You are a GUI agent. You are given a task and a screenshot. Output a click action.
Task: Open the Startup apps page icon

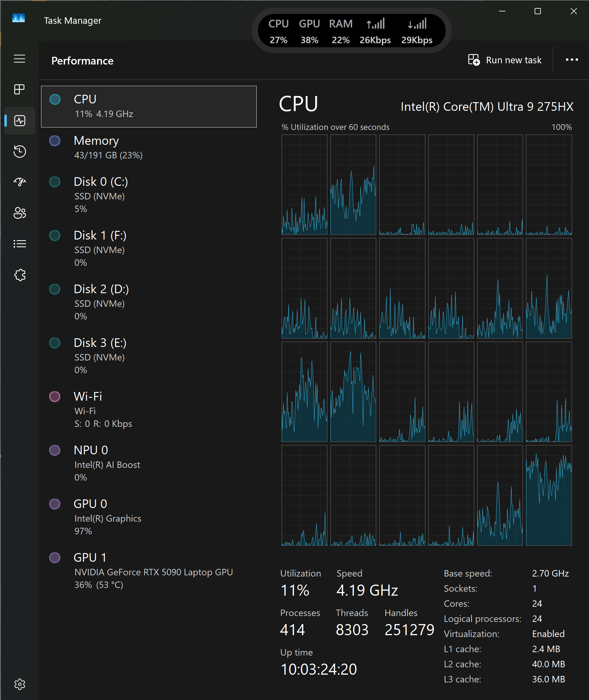pyautogui.click(x=19, y=182)
